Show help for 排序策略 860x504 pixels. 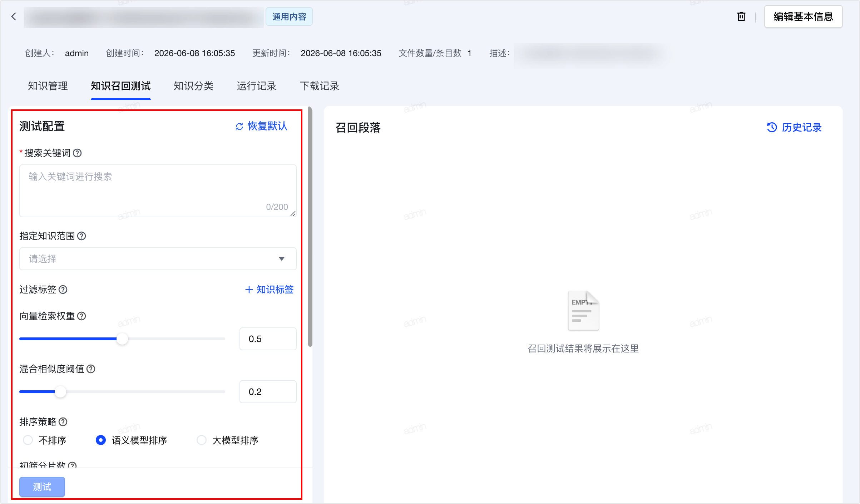(x=63, y=422)
